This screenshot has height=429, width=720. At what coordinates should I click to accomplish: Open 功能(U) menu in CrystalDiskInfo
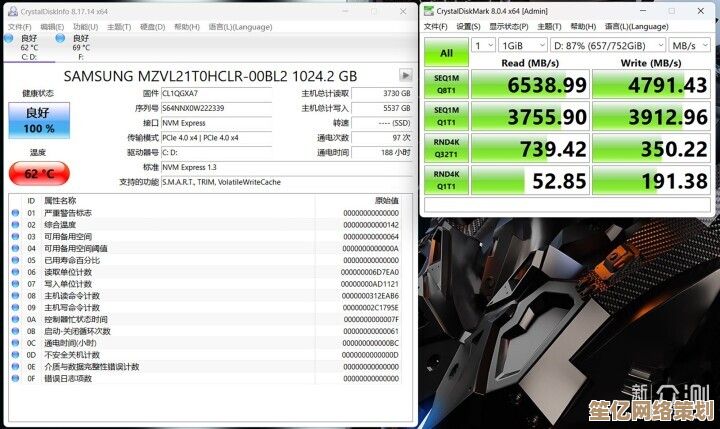click(85, 27)
